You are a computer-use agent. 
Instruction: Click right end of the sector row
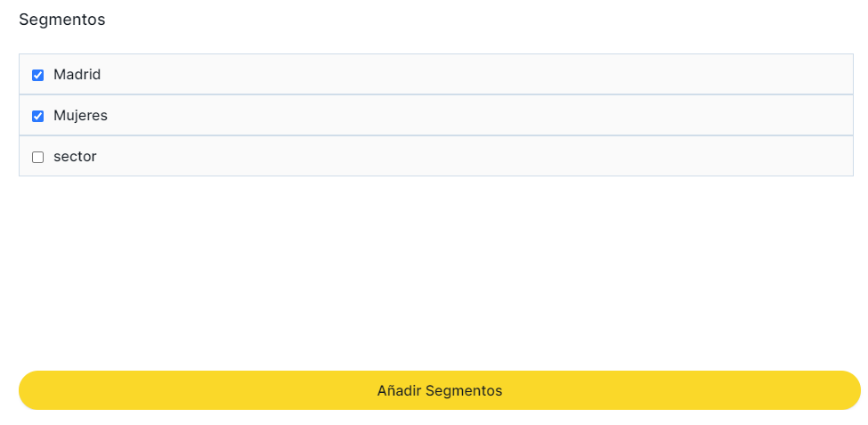tap(832, 157)
